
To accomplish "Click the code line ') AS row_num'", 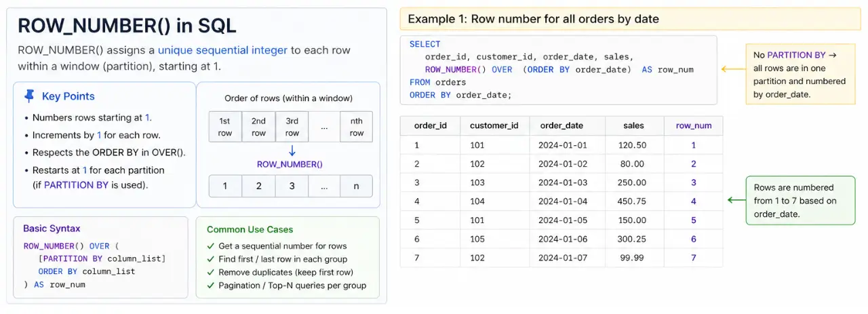I will (54, 284).
